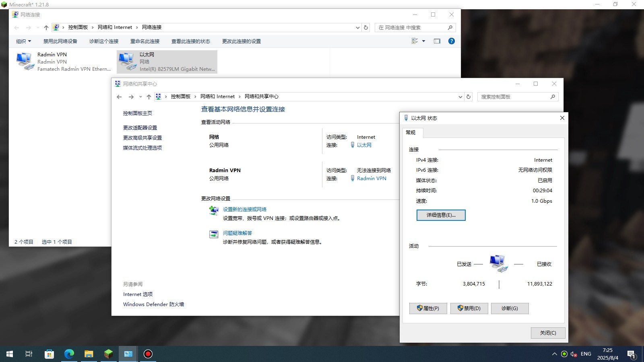Click 诊断这个连接 in the toolbar
This screenshot has width=644, height=362.
pos(104,41)
